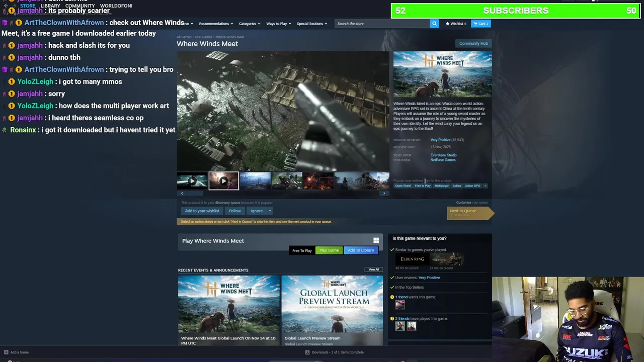Open the Cart button in header
Viewport: 644px width, 362px height.
point(481,24)
